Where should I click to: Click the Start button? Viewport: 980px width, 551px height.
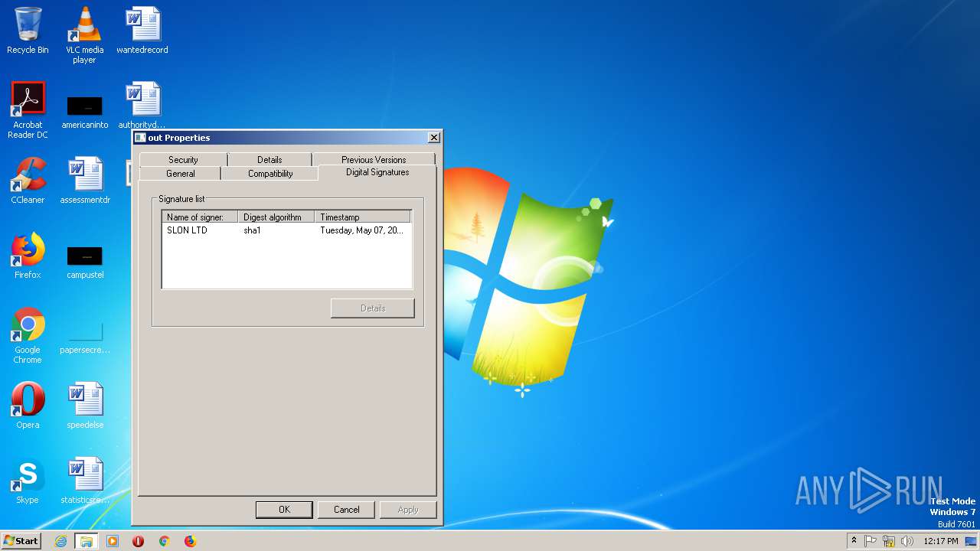pos(21,541)
